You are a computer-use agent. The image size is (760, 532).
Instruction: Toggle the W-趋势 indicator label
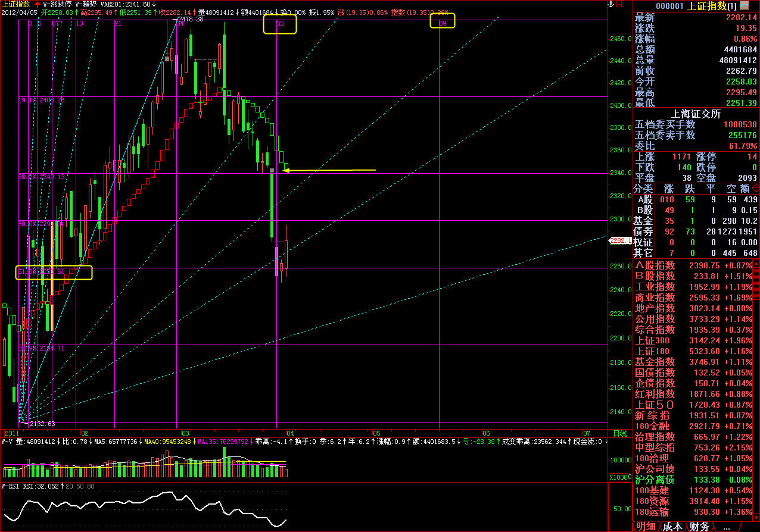coord(86,4)
